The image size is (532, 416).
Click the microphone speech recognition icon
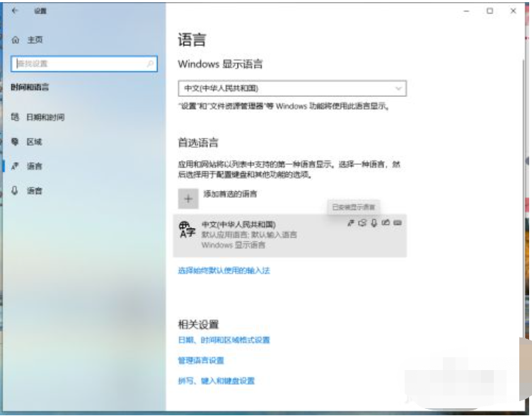tap(374, 223)
